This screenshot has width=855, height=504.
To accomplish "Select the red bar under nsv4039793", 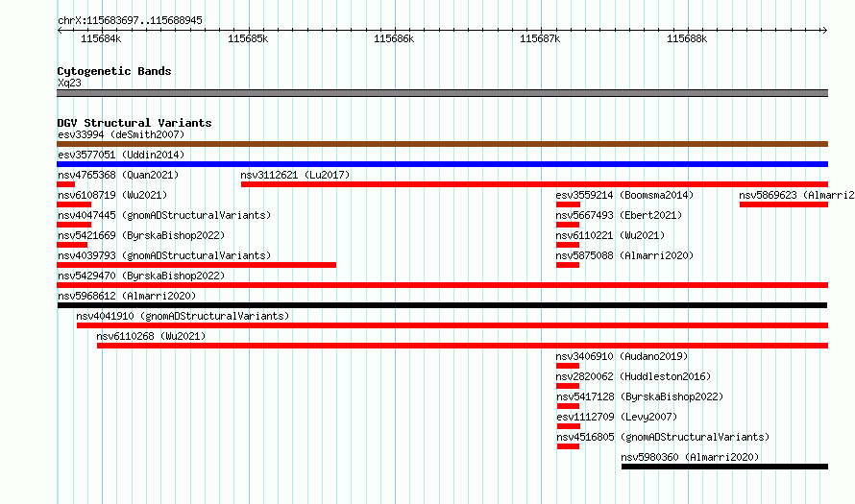I will [196, 265].
